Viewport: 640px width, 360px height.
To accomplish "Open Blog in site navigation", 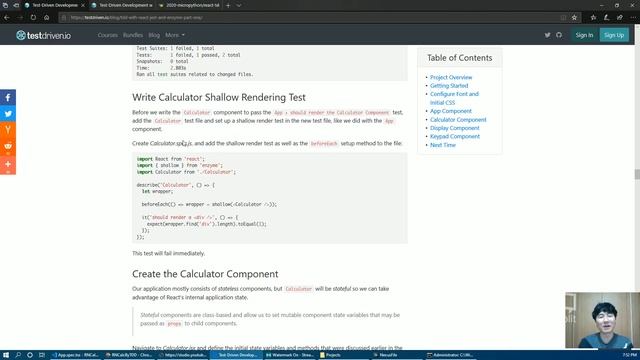I will coord(154,35).
